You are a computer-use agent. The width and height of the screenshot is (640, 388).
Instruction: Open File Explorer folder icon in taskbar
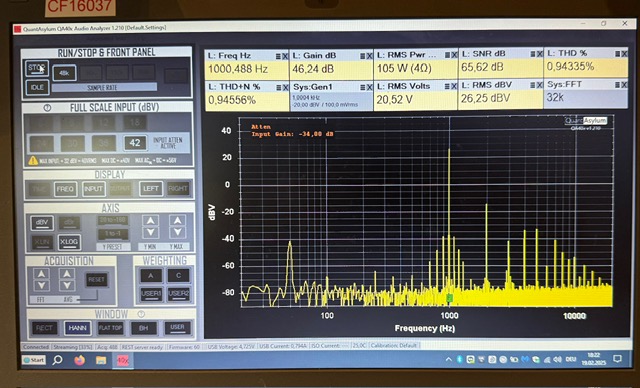pos(101,360)
